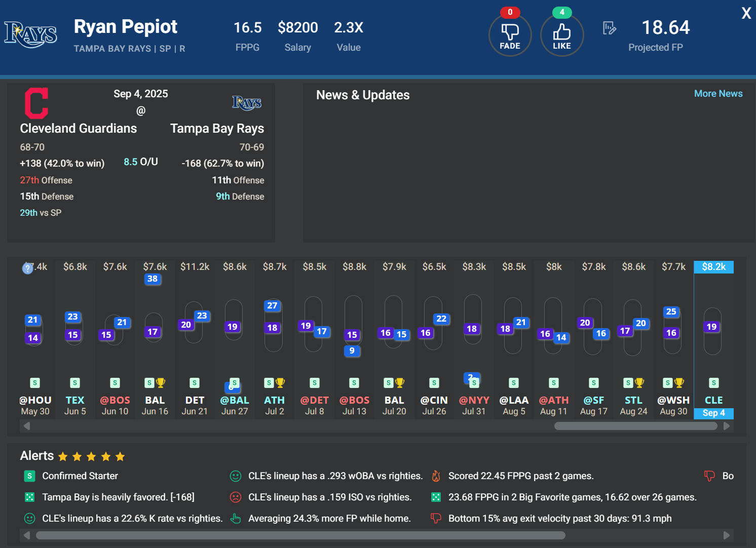The width and height of the screenshot is (756, 548).
Task: Click thumbs-down icon beside 'Bo' alert
Action: (709, 476)
